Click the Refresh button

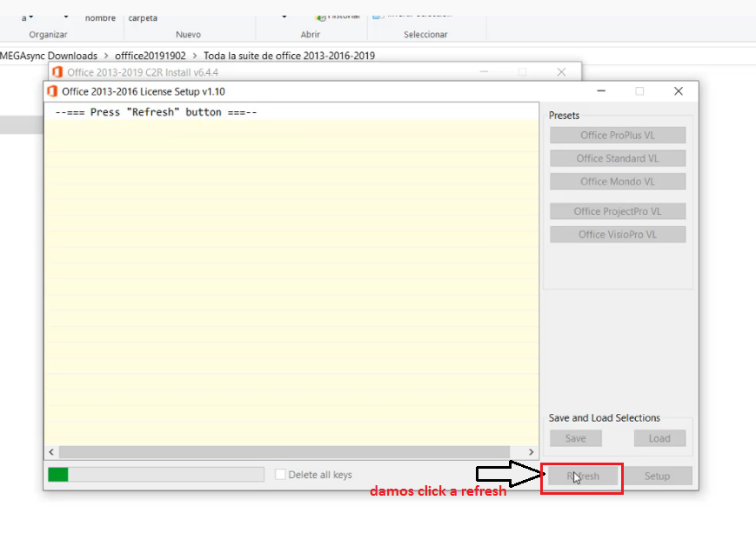click(583, 476)
